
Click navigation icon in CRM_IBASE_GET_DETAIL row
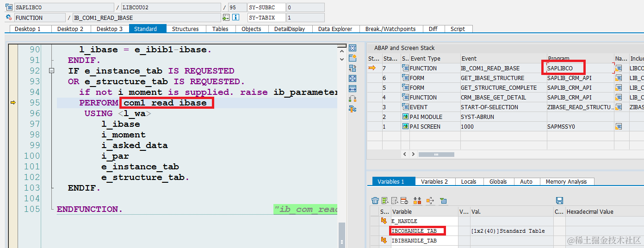tap(618, 97)
